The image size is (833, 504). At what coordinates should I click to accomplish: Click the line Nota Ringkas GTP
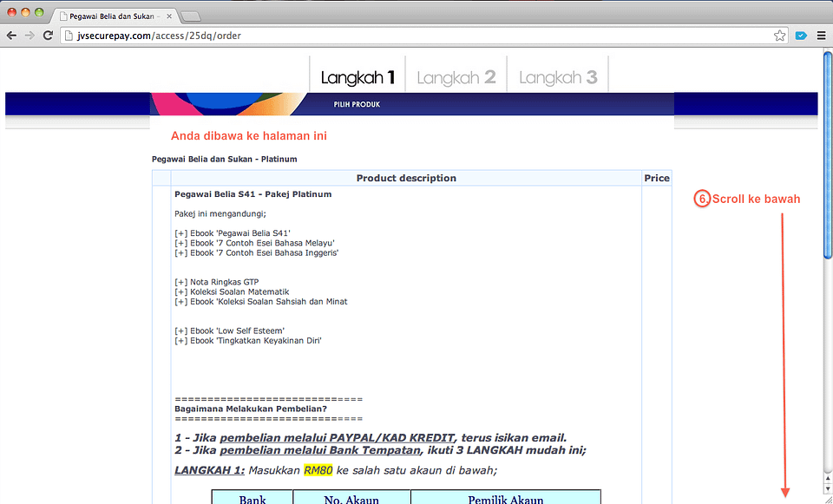[x=217, y=282]
